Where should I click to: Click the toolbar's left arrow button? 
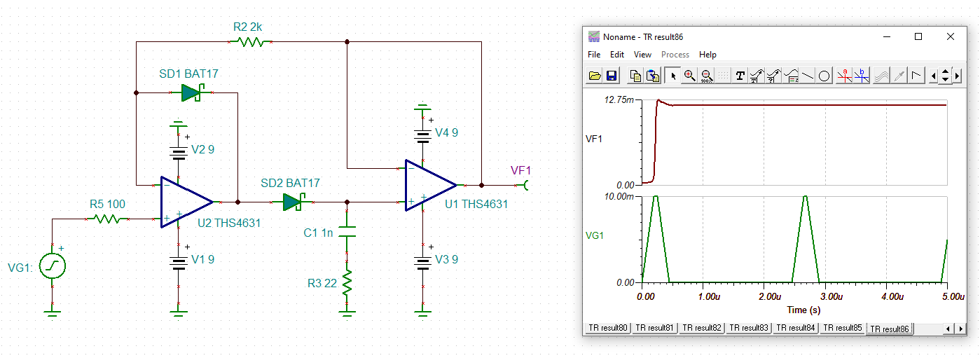pyautogui.click(x=934, y=76)
